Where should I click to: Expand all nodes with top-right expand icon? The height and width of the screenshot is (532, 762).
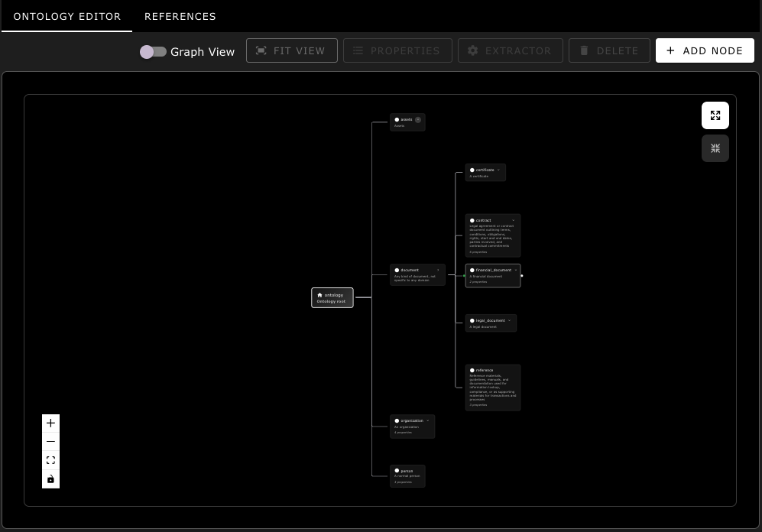(715, 115)
